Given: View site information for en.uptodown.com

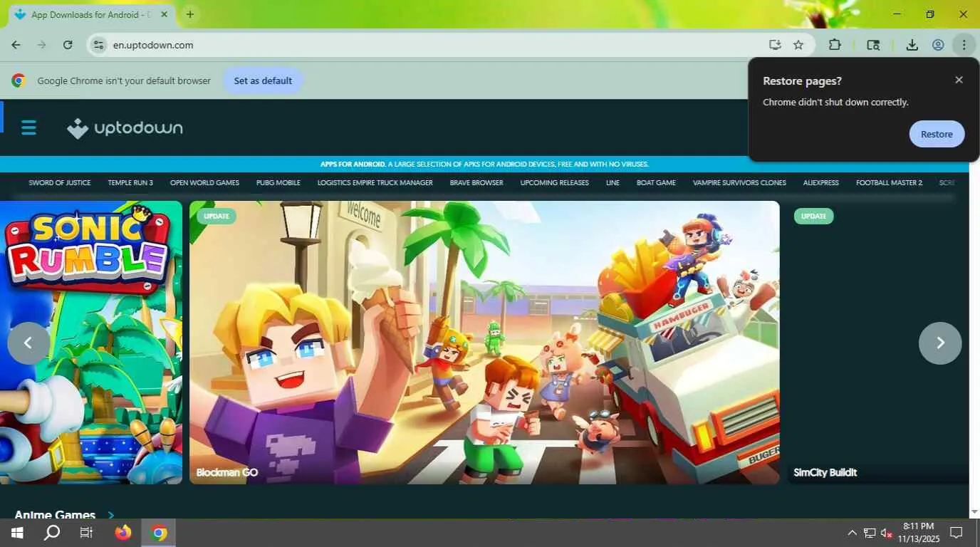Looking at the screenshot, I should 99,45.
